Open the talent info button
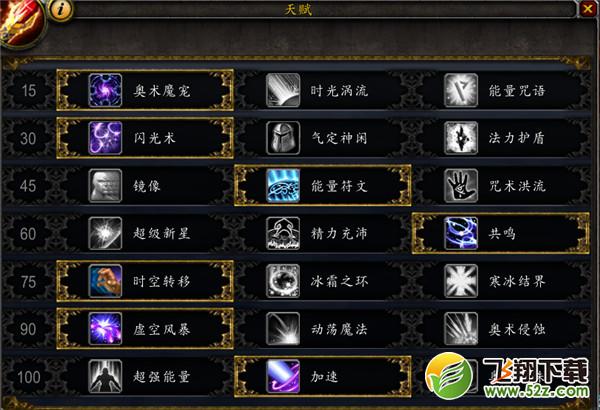600x410 pixels. [60, 10]
